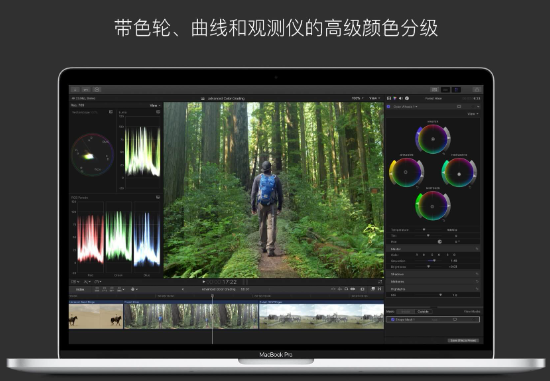Viewport: 550px width, 381px height.
Task: Click the Highlights color wheel center puck
Action: click(x=459, y=174)
